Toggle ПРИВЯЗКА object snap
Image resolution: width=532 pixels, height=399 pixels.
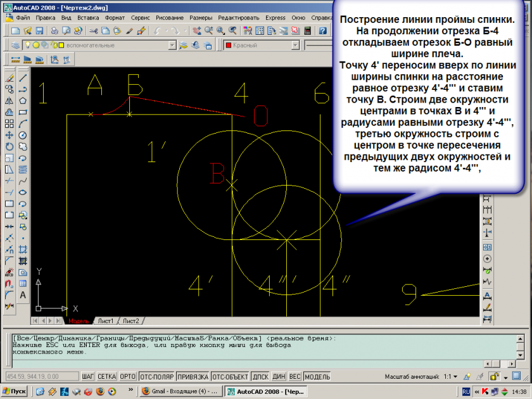coord(192,377)
